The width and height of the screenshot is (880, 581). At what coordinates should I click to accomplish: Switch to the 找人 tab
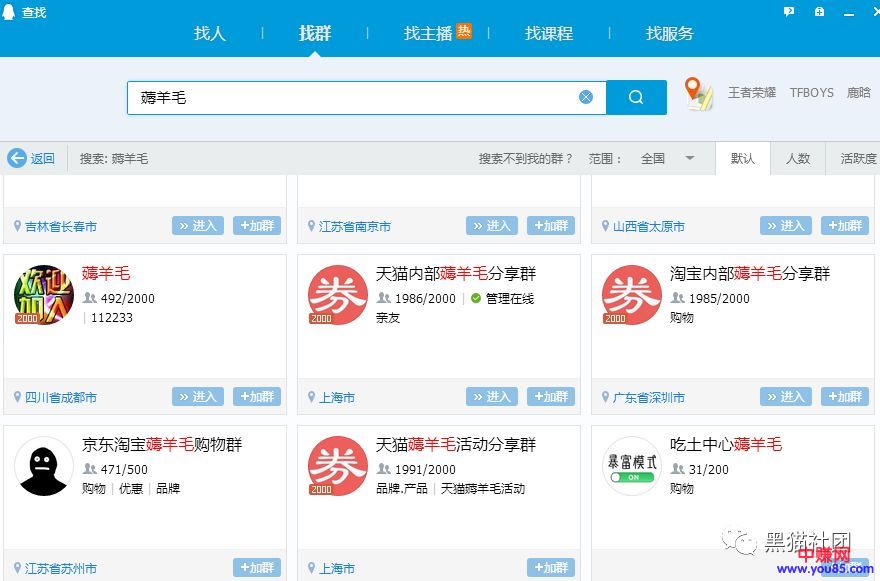click(x=210, y=33)
